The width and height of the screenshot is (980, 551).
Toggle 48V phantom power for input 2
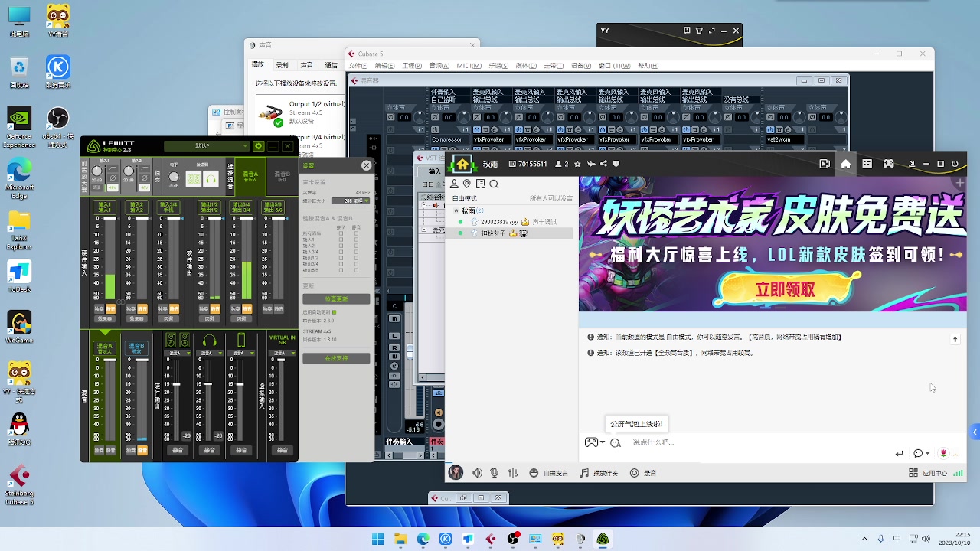[x=145, y=187]
